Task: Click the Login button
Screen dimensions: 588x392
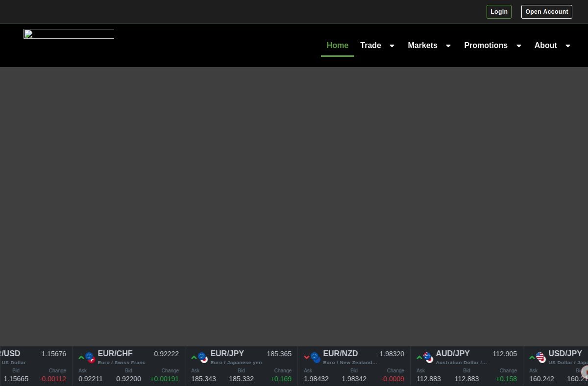Action: click(x=499, y=12)
